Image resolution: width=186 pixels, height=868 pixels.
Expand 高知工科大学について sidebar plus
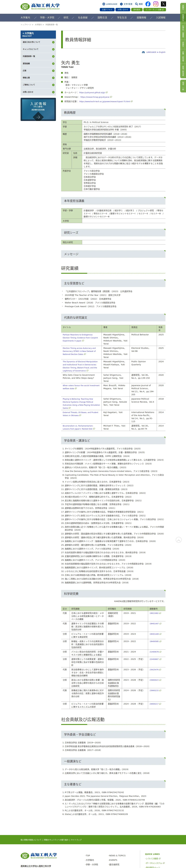[53, 42]
